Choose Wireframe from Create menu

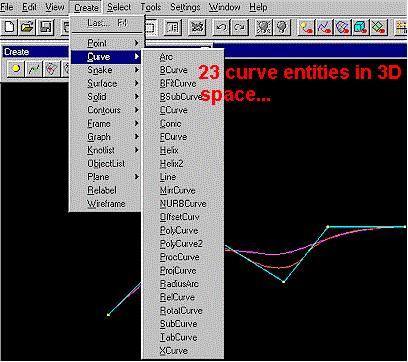pyautogui.click(x=106, y=203)
